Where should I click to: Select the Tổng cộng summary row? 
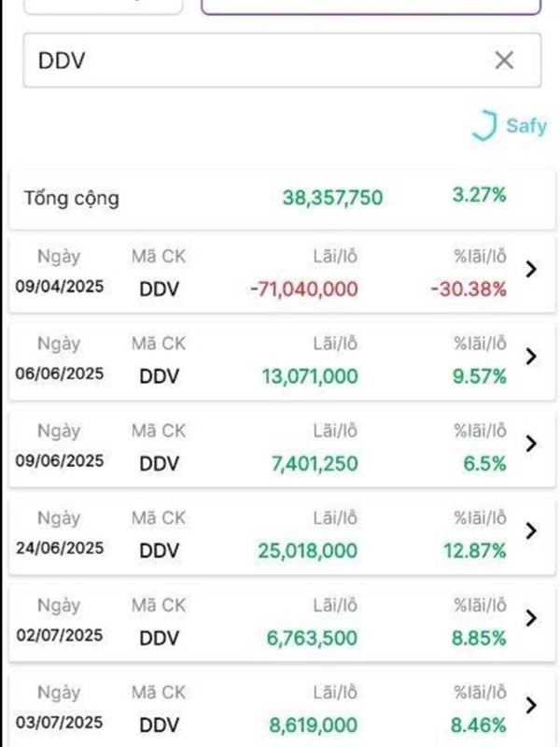[x=282, y=199]
